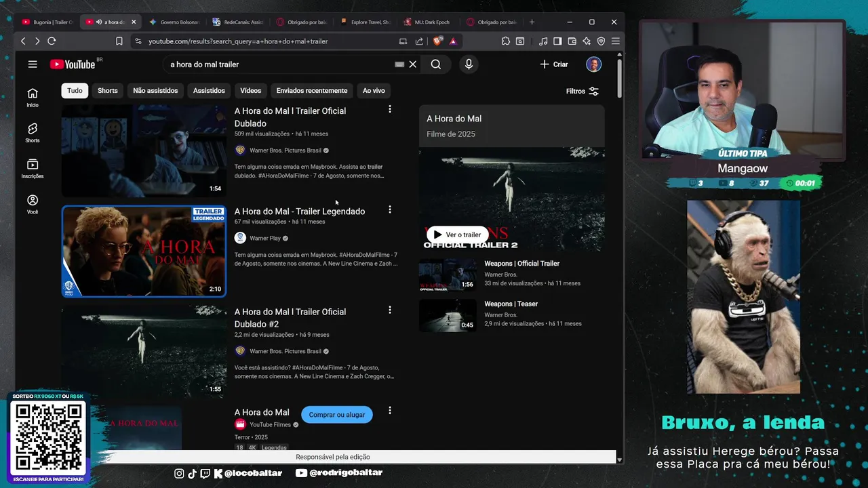Close the 'a hora do mal' browser tab
The height and width of the screenshot is (488, 868).
[134, 22]
